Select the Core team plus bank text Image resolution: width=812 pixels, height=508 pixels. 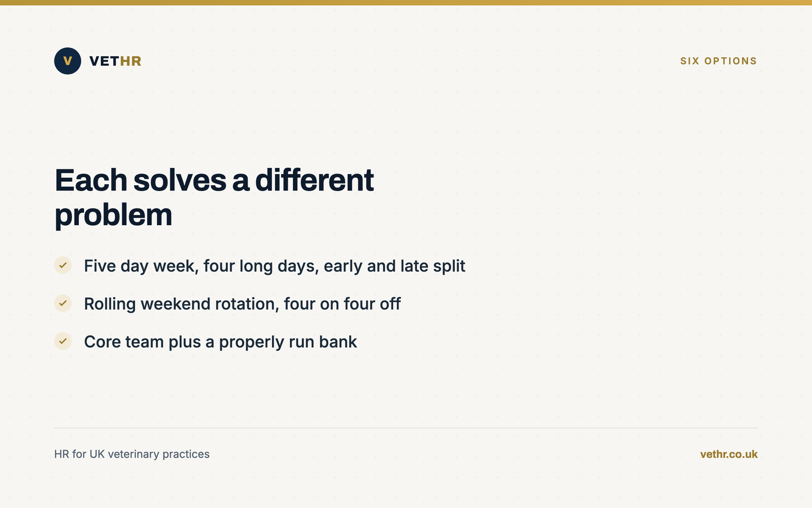click(220, 342)
